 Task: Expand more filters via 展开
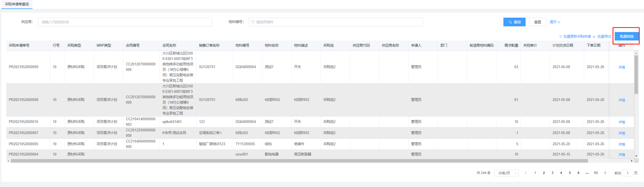tap(555, 22)
